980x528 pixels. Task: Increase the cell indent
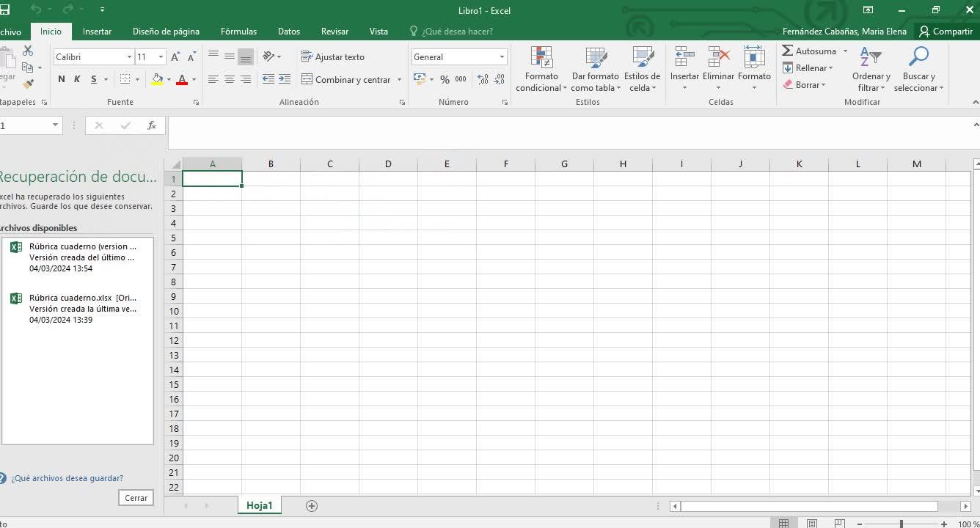click(285, 79)
